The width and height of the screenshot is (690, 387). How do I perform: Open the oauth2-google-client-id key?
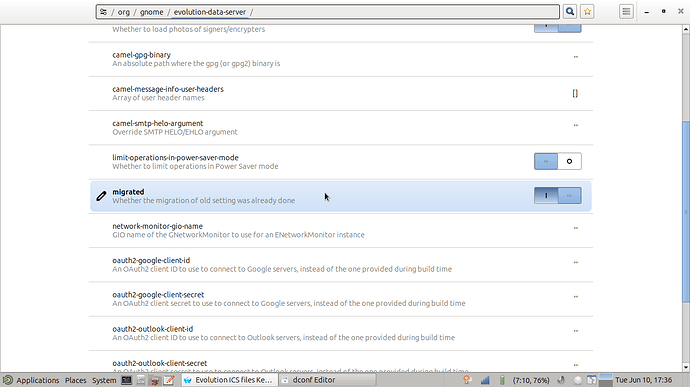coord(341,265)
